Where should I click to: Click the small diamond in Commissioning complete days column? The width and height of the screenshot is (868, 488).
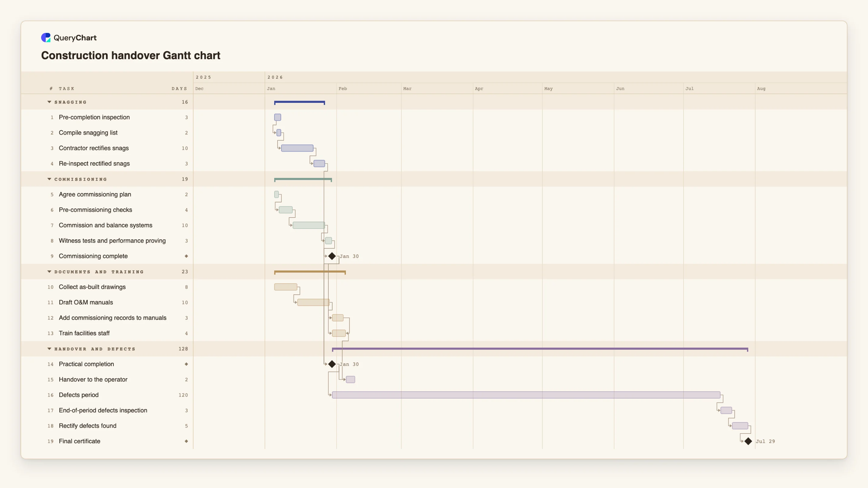pyautogui.click(x=186, y=256)
